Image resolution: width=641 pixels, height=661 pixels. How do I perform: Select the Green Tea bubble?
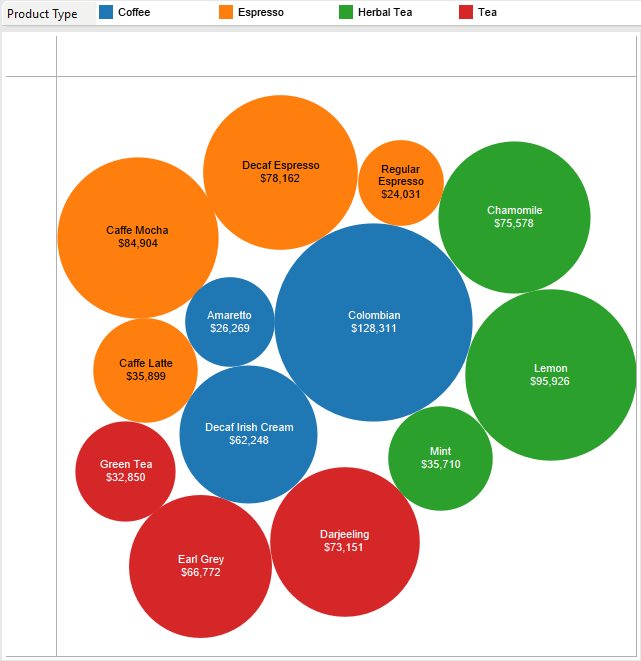pos(126,471)
